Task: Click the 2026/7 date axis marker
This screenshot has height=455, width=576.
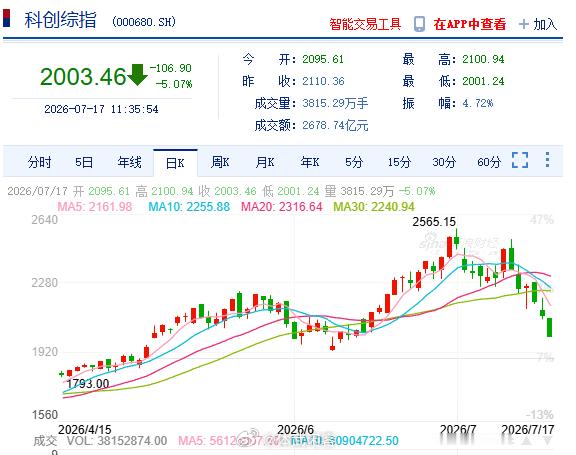Action: (458, 429)
